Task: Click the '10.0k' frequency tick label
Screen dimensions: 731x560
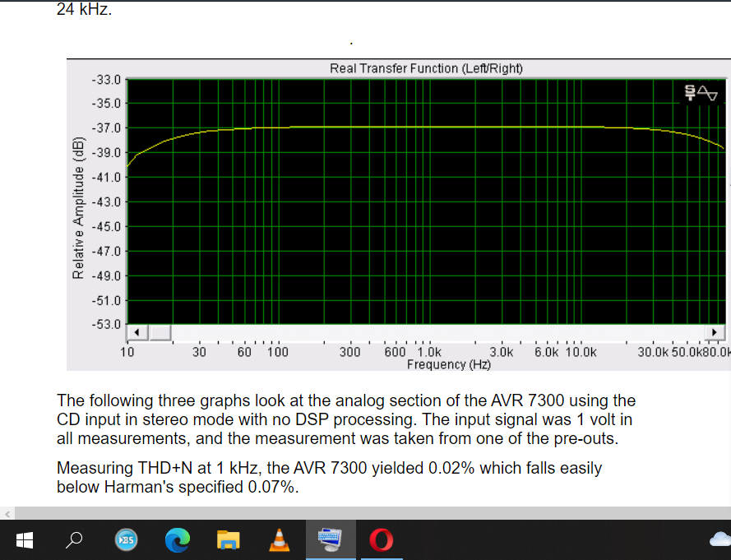Action: point(581,352)
